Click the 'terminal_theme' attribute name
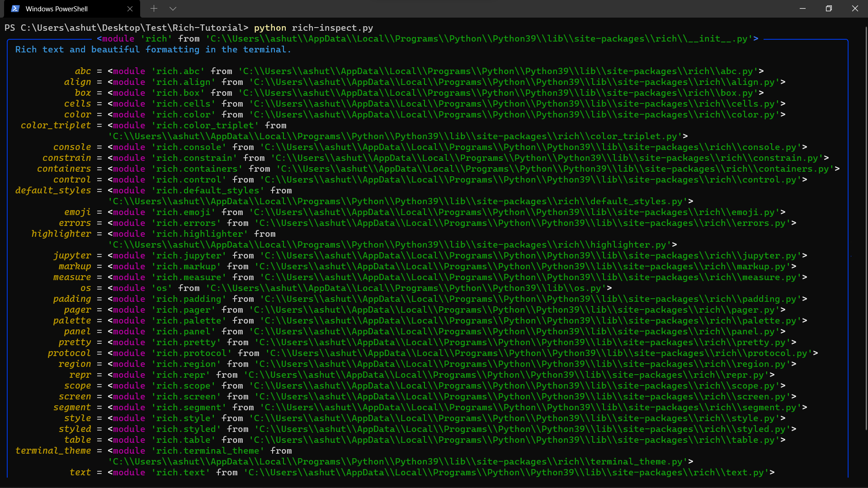This screenshot has width=868, height=488. click(53, 451)
